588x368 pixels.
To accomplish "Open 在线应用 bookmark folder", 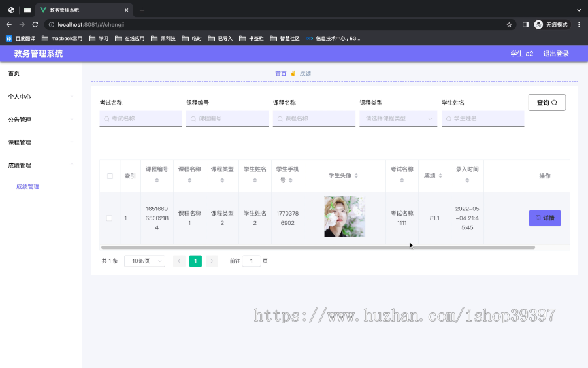I will click(130, 39).
